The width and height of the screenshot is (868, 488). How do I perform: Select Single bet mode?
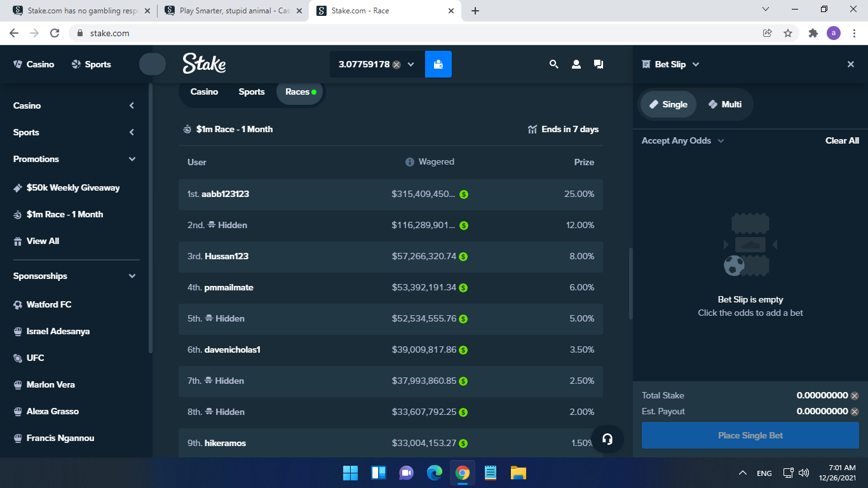pos(668,104)
